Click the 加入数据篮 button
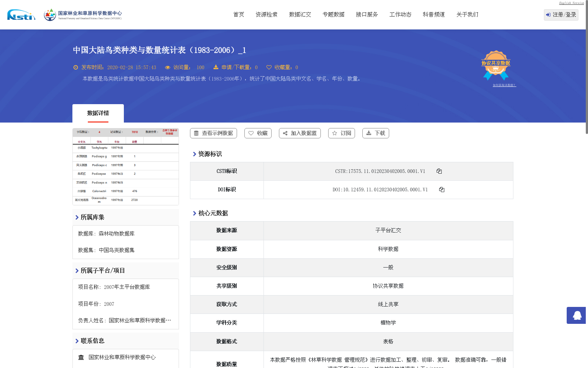 click(x=300, y=133)
